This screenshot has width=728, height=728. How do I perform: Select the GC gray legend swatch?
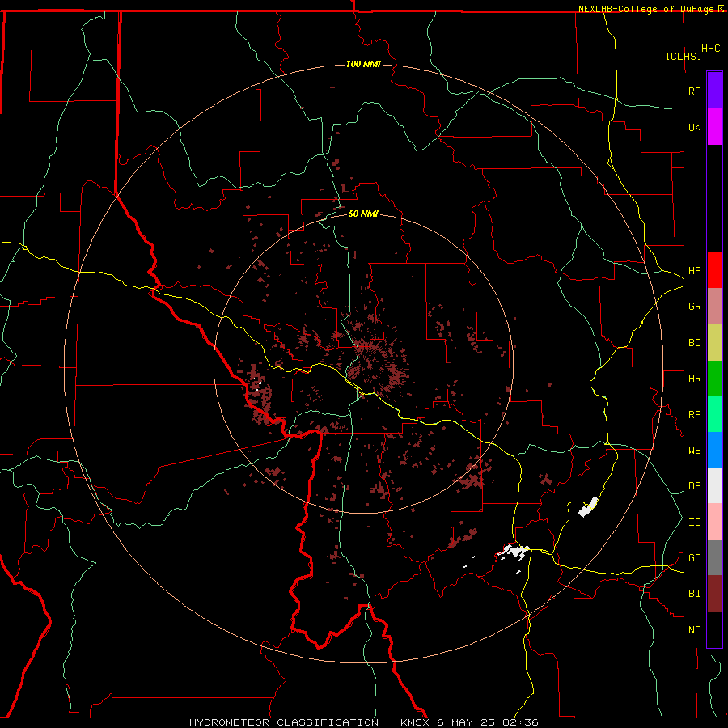714,557
